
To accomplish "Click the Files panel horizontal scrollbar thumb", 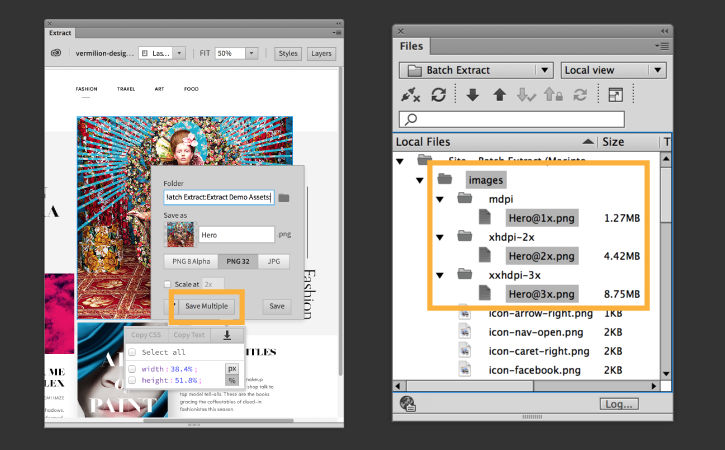I will [469, 386].
